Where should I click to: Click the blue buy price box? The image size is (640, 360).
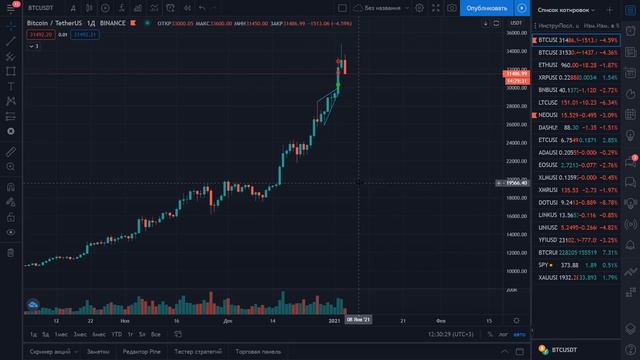[x=85, y=35]
